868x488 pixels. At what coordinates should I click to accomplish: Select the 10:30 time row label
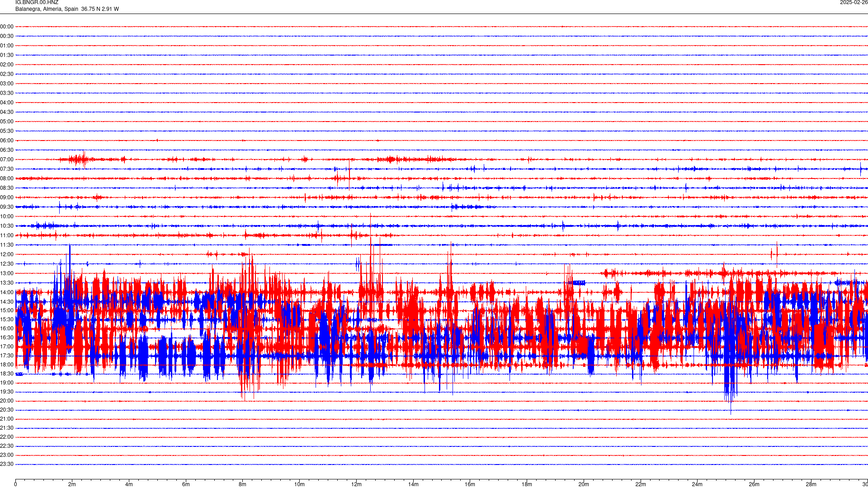click(7, 226)
